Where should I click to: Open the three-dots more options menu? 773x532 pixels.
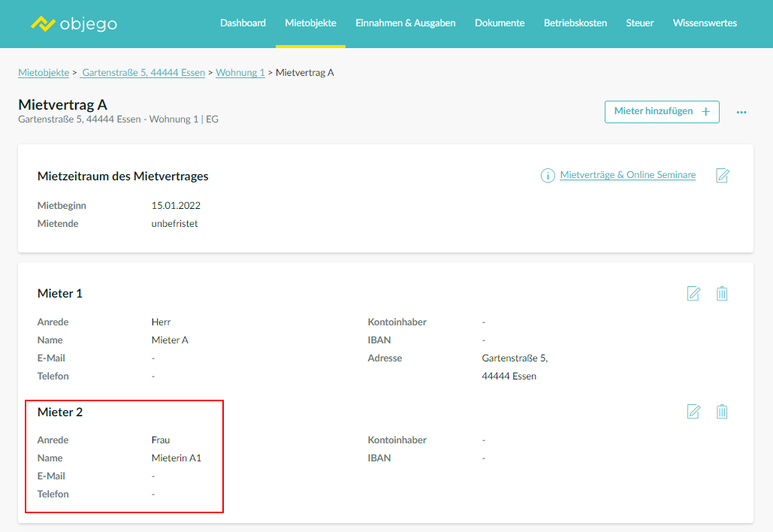pyautogui.click(x=741, y=112)
